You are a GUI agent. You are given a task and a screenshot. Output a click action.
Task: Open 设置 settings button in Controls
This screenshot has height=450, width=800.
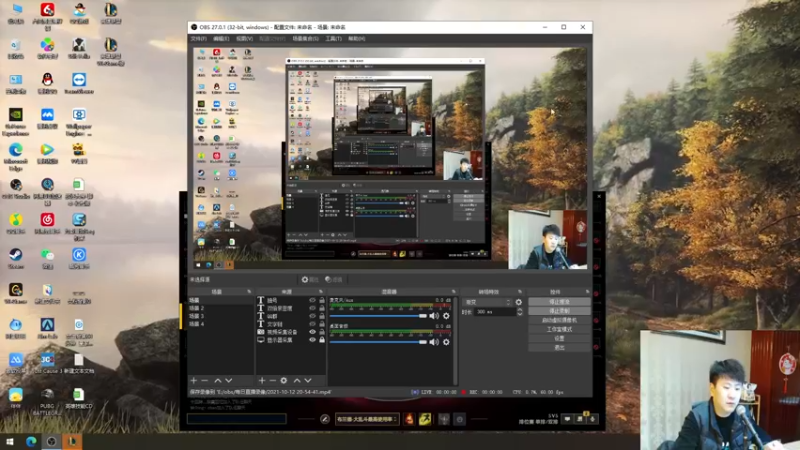[559, 338]
